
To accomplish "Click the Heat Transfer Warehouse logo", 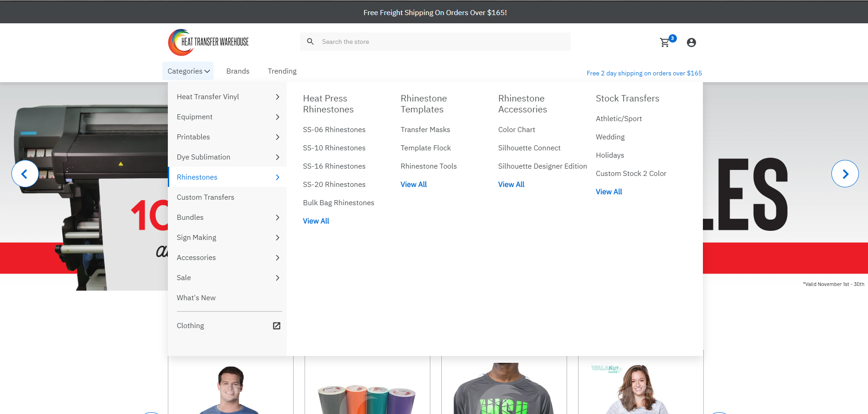I will (x=209, y=42).
